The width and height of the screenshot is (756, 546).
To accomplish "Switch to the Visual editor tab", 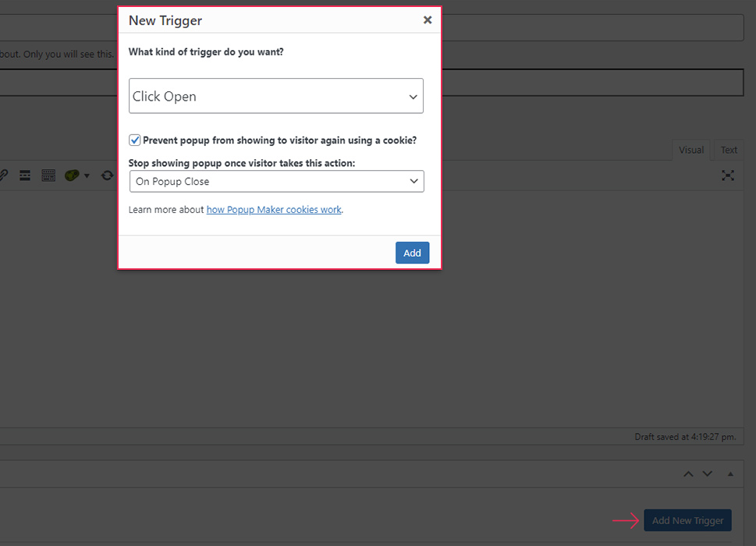I will click(690, 150).
